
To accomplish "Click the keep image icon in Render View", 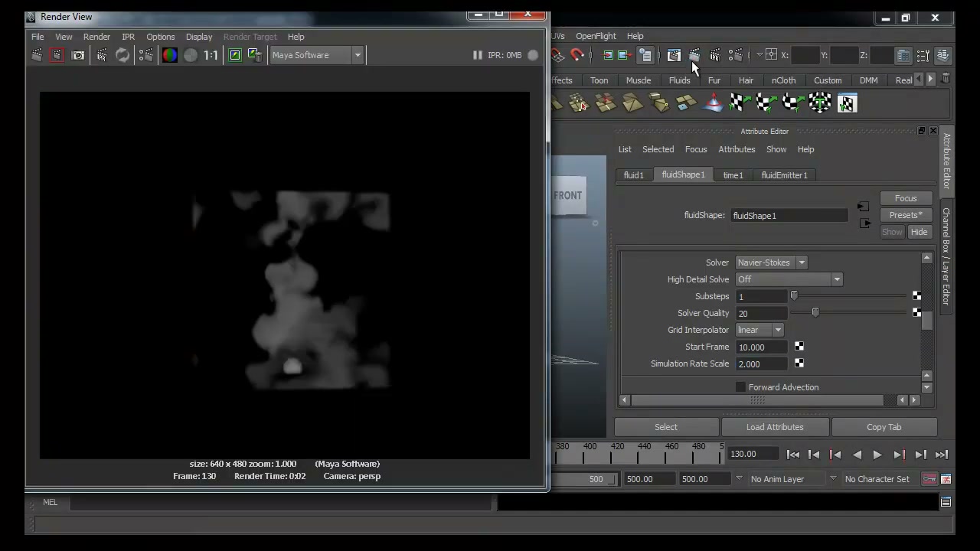I will (235, 55).
